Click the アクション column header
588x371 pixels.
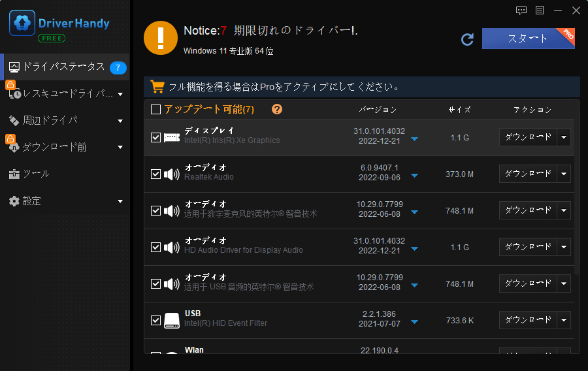click(532, 110)
